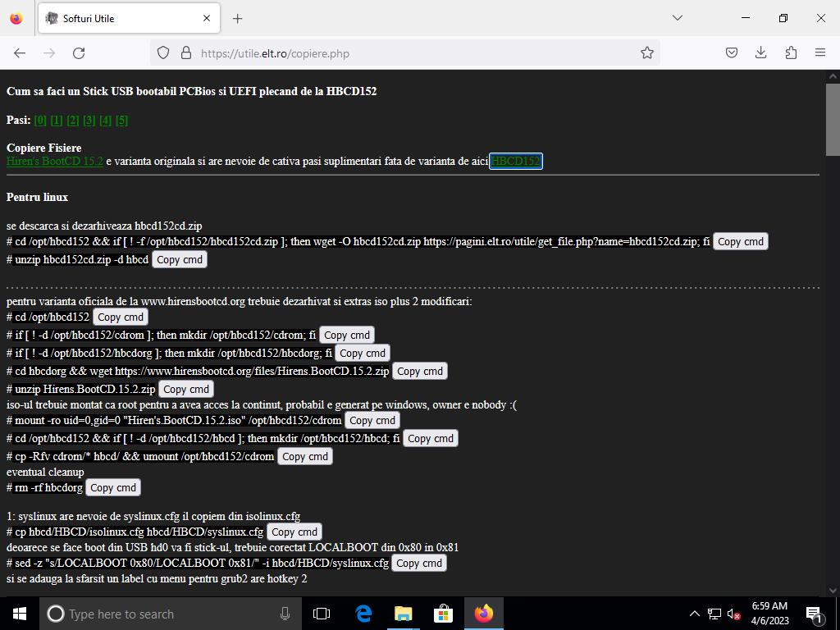The height and width of the screenshot is (630, 840).
Task: Reload the page with the refresh icon
Action: 79,53
